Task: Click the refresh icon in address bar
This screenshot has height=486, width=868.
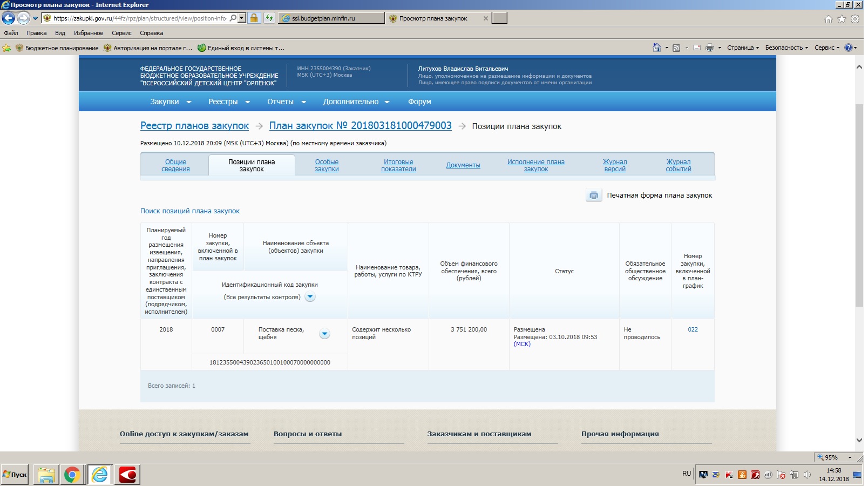Action: pos(269,18)
